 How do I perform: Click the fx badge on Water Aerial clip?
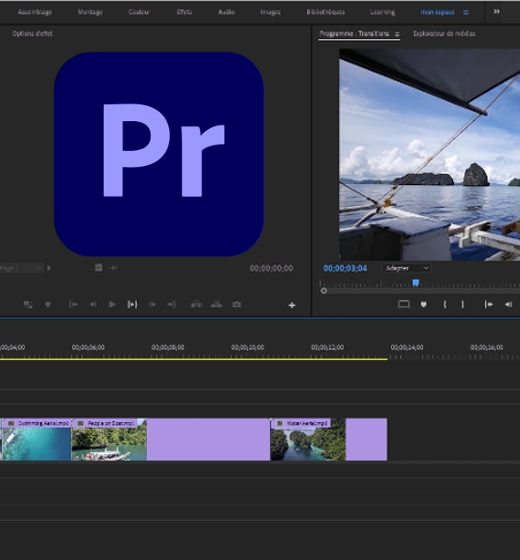click(280, 423)
